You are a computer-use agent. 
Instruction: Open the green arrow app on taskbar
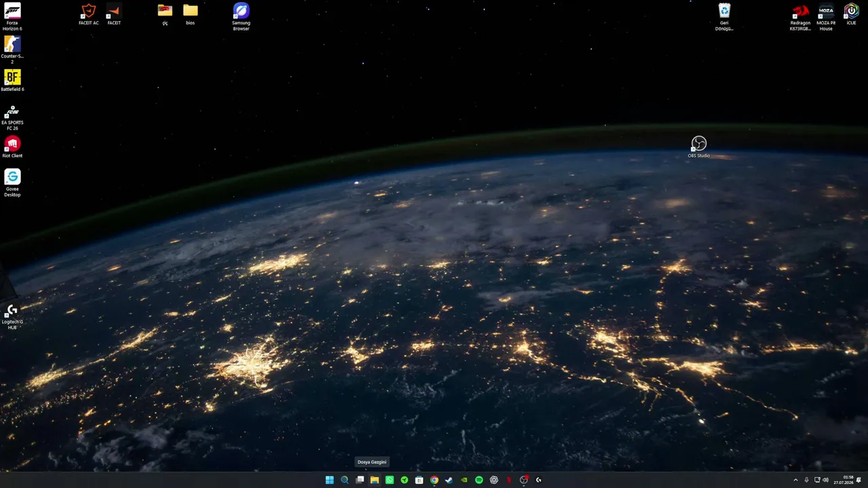pos(404,480)
